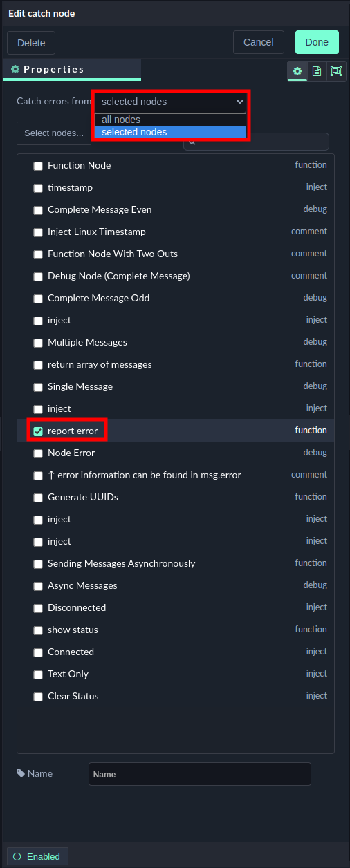Focus the Name input field

(200, 774)
